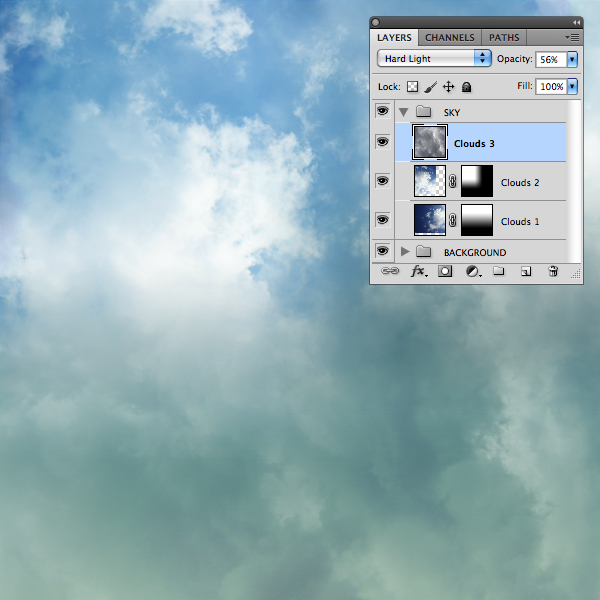The image size is (600, 600).
Task: Open the Opacity slider arrow
Action: click(x=572, y=59)
